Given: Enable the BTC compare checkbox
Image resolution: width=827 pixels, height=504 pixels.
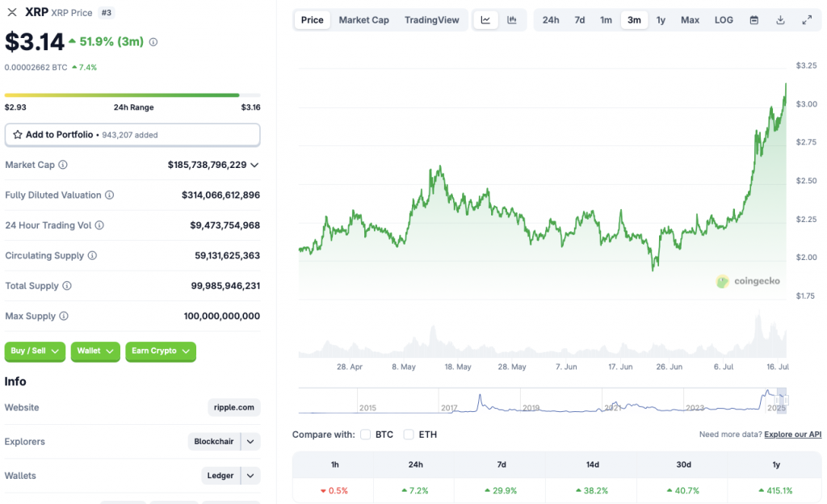Looking at the screenshot, I should click(365, 434).
